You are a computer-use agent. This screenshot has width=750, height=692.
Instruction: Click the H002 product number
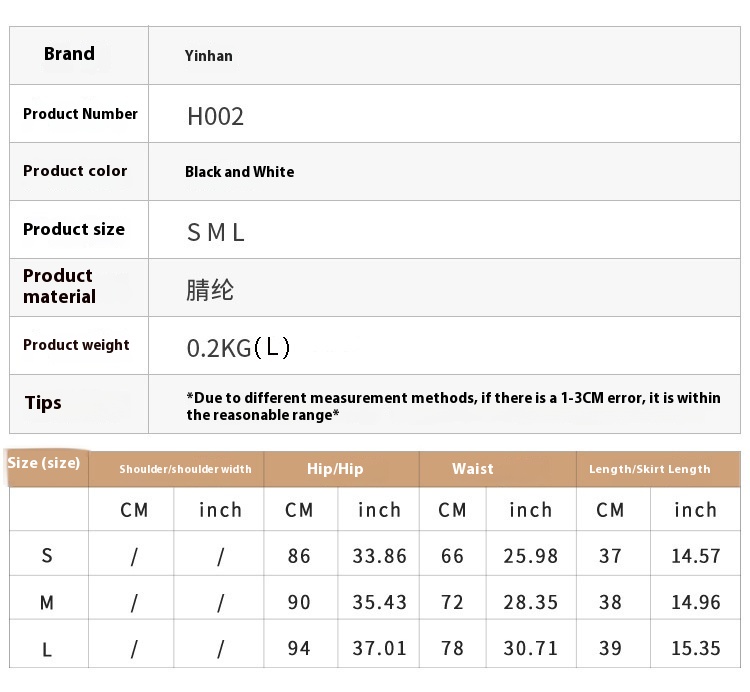[x=215, y=116]
